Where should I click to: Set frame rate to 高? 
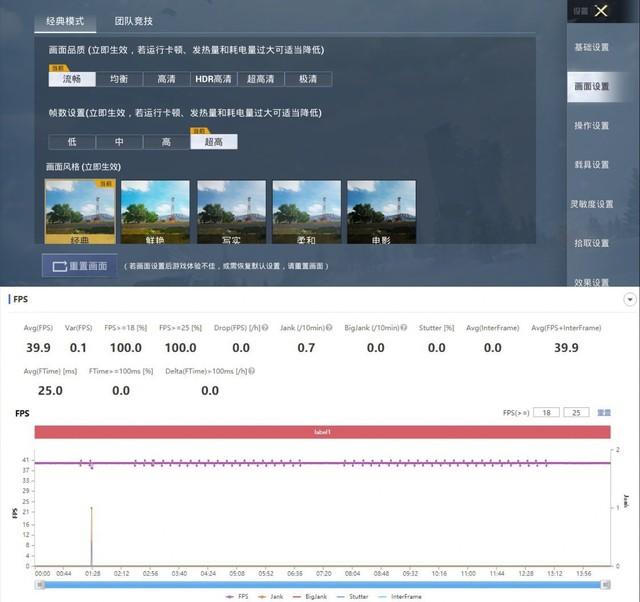166,142
